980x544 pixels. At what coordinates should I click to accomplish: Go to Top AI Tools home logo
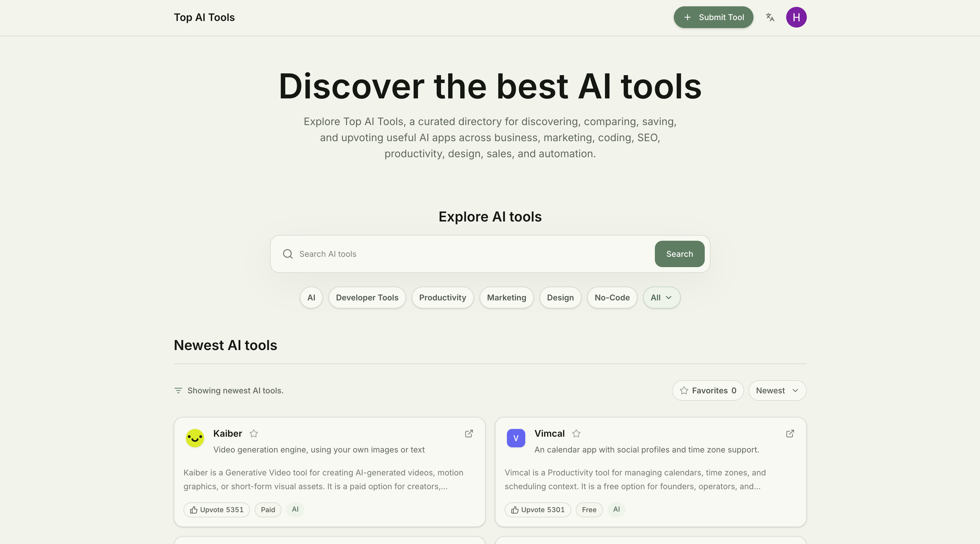click(x=204, y=18)
